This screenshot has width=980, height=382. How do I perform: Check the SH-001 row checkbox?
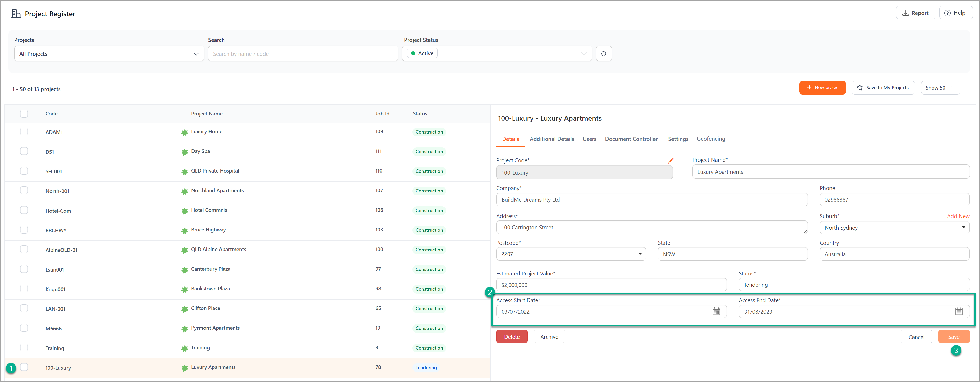point(24,170)
